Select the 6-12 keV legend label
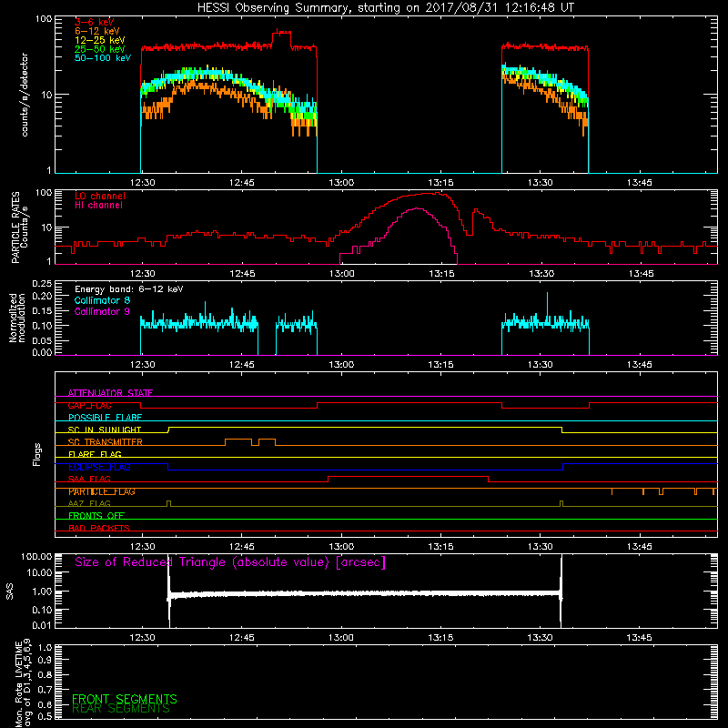The image size is (728, 728). pyautogui.click(x=97, y=31)
